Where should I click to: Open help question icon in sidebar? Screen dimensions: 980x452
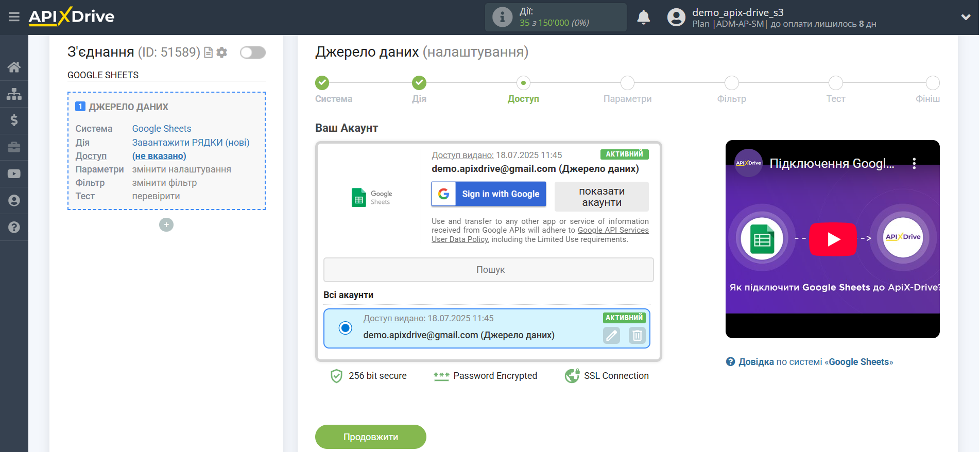[14, 227]
